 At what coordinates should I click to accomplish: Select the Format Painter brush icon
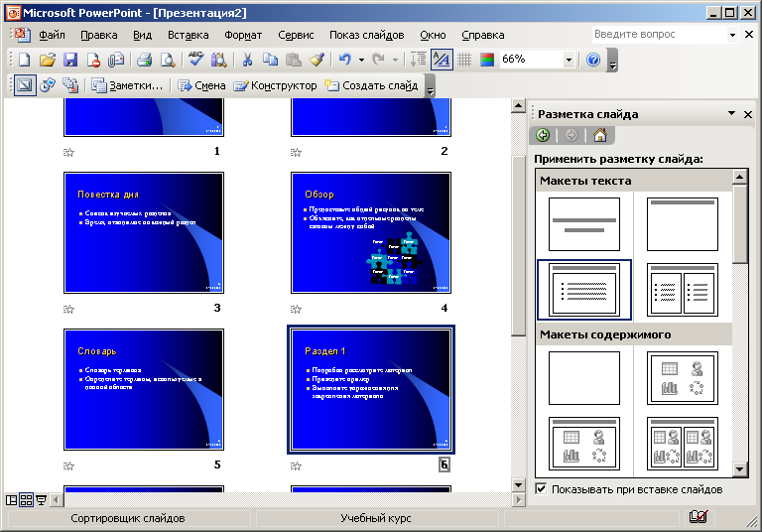[x=317, y=60]
